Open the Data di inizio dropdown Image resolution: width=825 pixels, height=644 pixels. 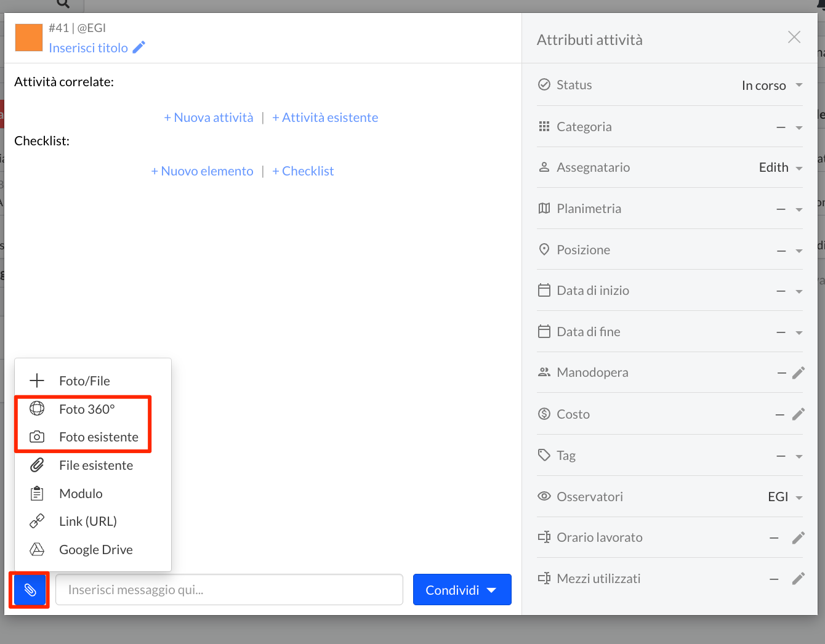pos(789,291)
